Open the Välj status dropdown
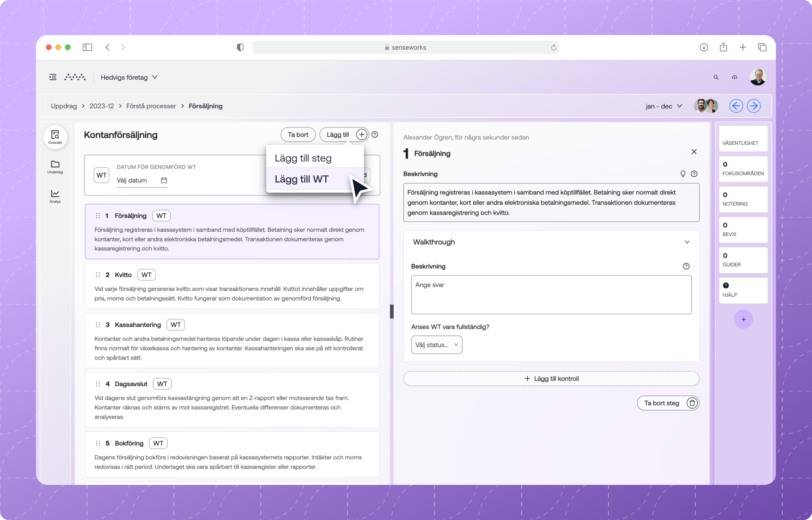 [436, 345]
